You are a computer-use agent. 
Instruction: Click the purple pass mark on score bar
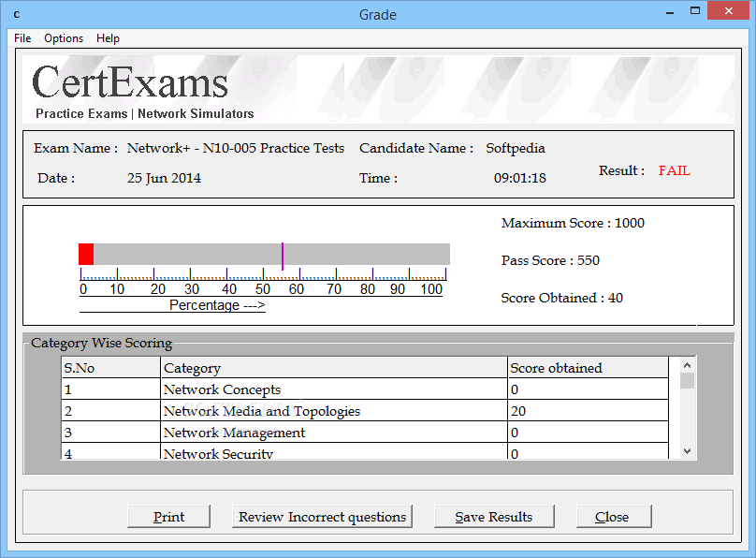[283, 257]
